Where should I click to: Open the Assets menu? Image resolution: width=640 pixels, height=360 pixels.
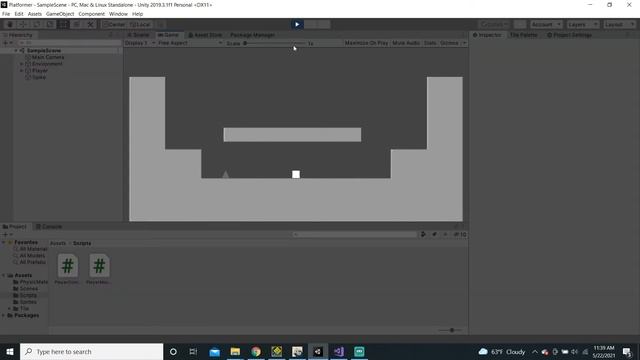point(35,14)
